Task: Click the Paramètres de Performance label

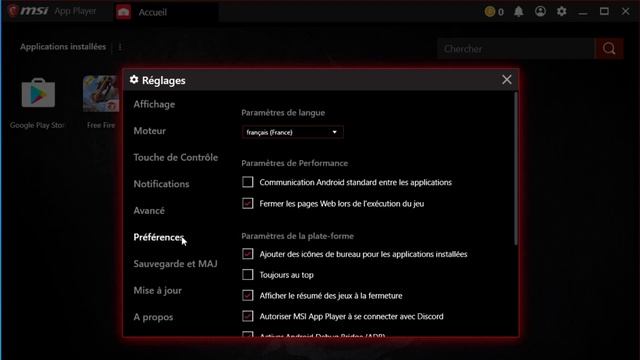Action: 294,163
